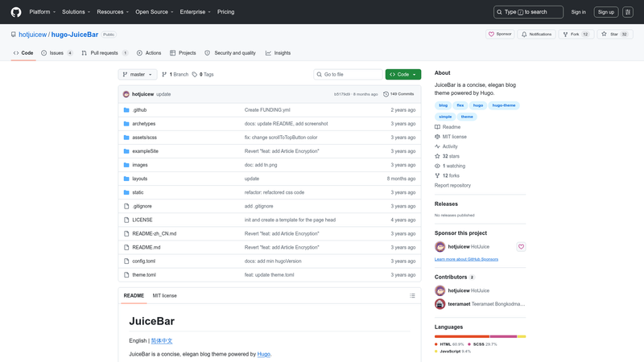The image size is (644, 362).
Task: Switch to the Pull requests tab
Action: [x=105, y=53]
